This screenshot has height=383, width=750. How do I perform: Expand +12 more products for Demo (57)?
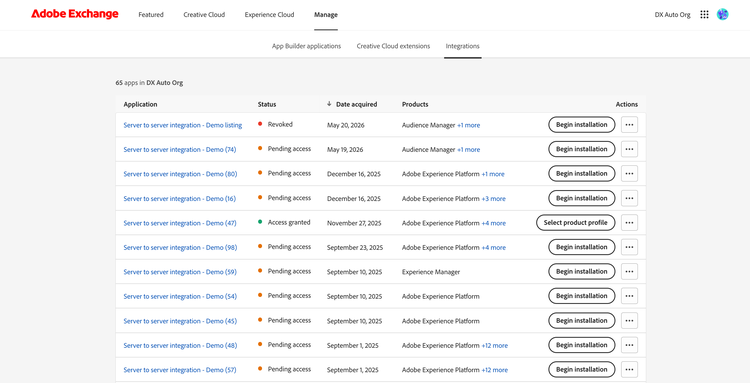495,370
